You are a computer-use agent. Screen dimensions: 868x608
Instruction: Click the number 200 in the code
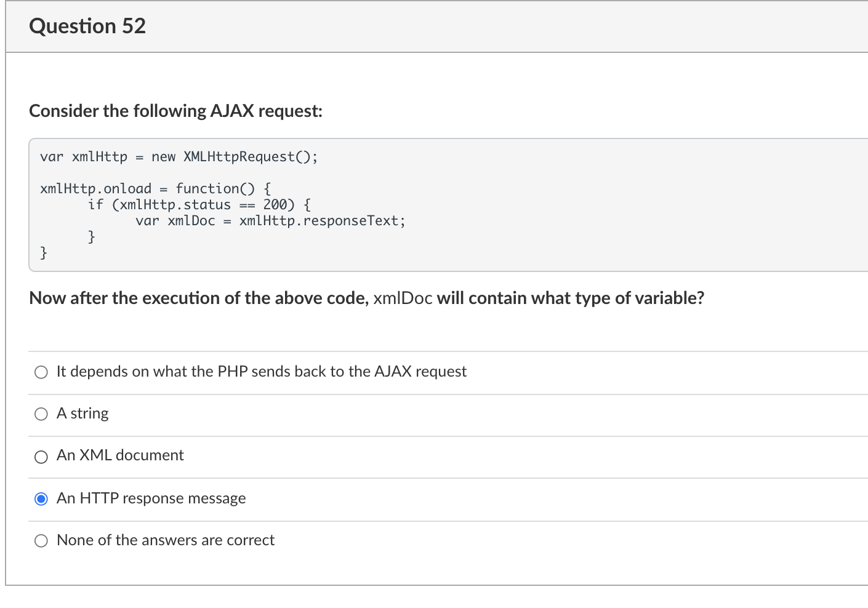point(275,204)
